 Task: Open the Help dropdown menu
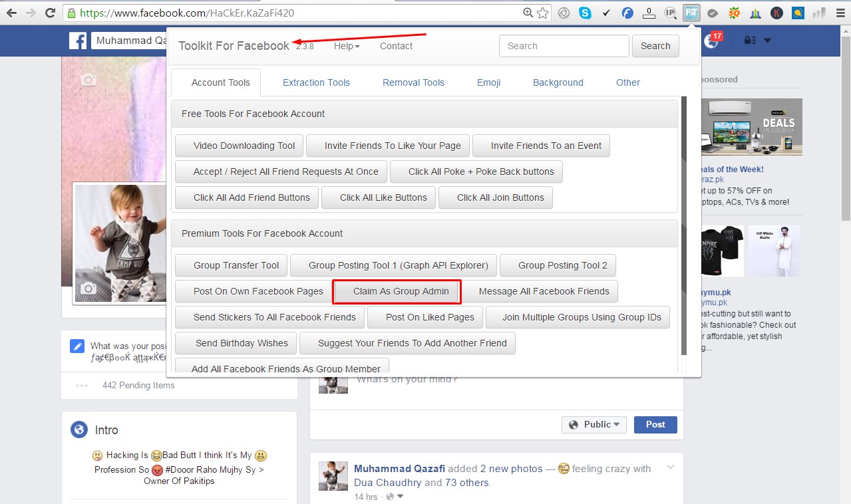point(347,46)
